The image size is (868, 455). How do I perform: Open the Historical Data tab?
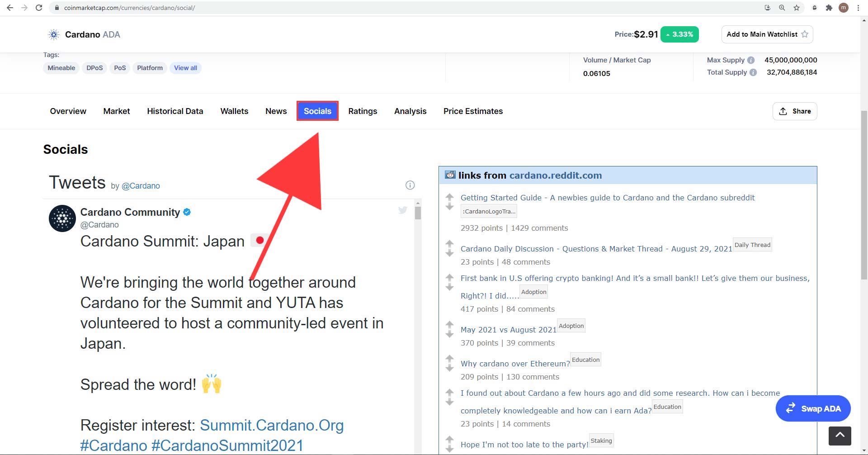click(x=175, y=111)
